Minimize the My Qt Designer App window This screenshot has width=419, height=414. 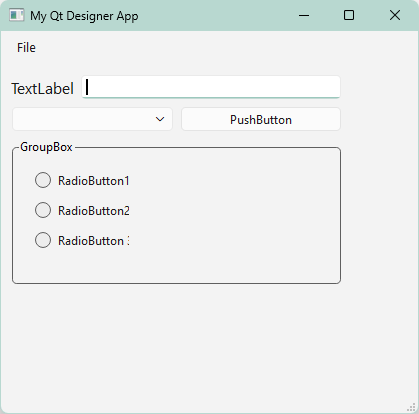click(x=304, y=15)
